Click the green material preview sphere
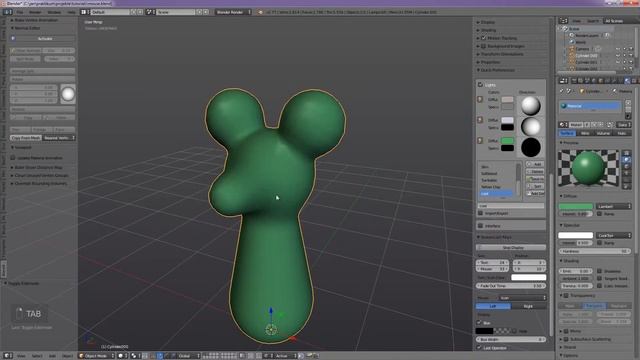The width and height of the screenshot is (640, 360). [x=588, y=167]
